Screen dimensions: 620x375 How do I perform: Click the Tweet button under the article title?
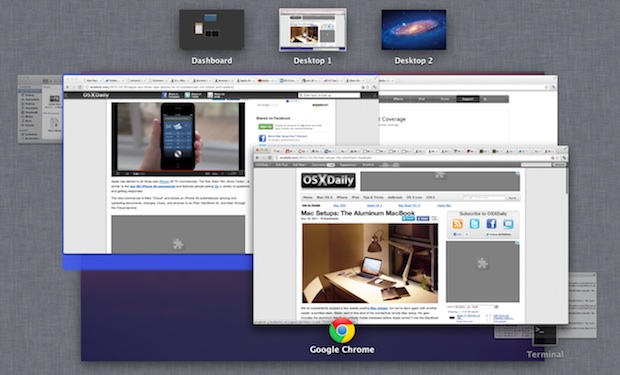pos(408,218)
